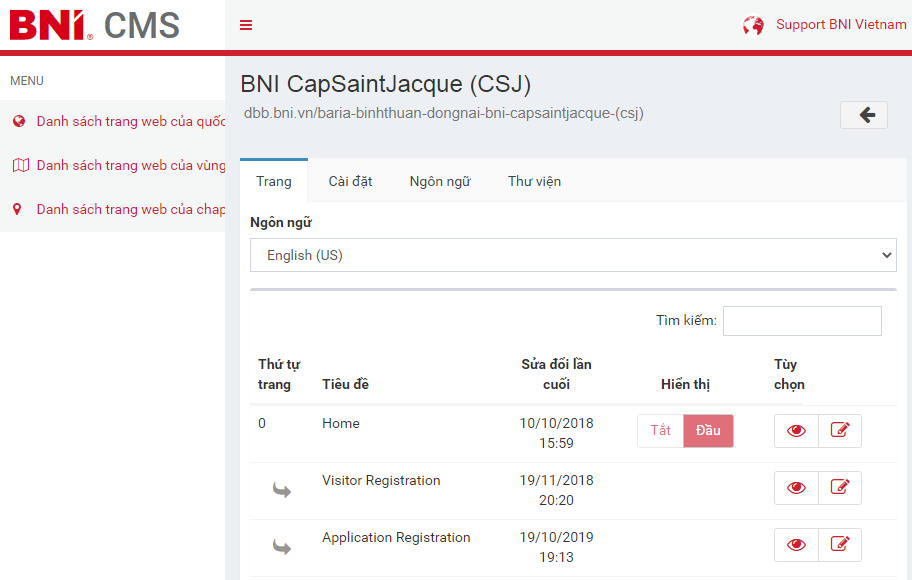
Task: Edit the Application Registration page
Action: click(840, 544)
